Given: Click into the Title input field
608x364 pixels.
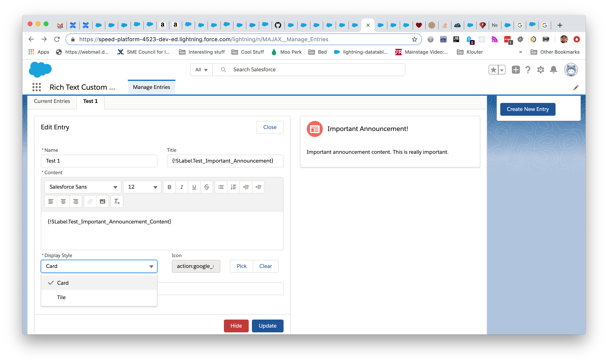Looking at the screenshot, I should [x=225, y=161].
